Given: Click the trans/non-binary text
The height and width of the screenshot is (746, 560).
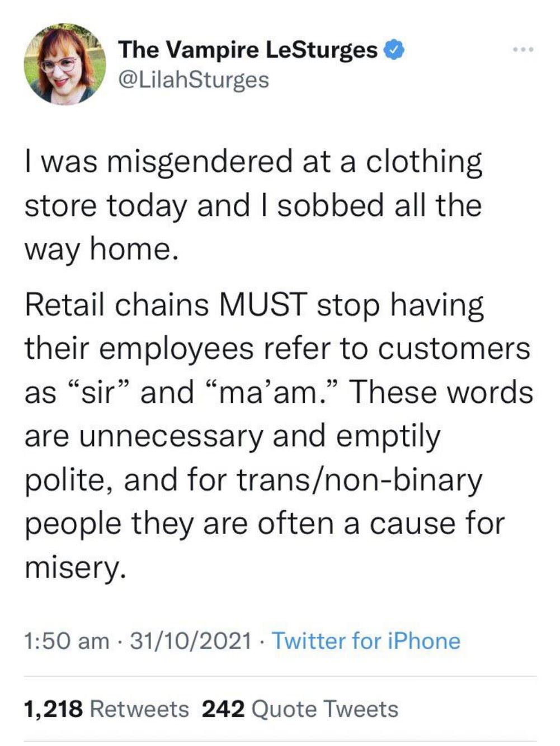Looking at the screenshot, I should [x=359, y=479].
